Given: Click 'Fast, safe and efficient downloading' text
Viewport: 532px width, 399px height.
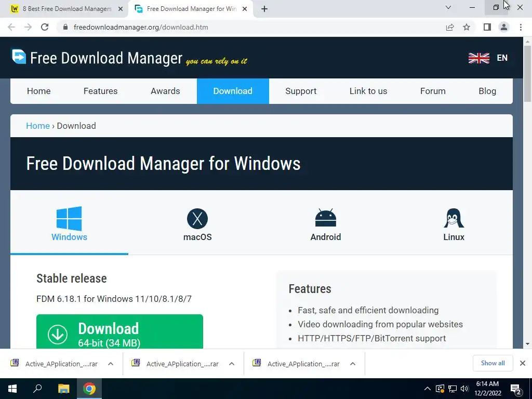Looking at the screenshot, I should [x=368, y=311].
